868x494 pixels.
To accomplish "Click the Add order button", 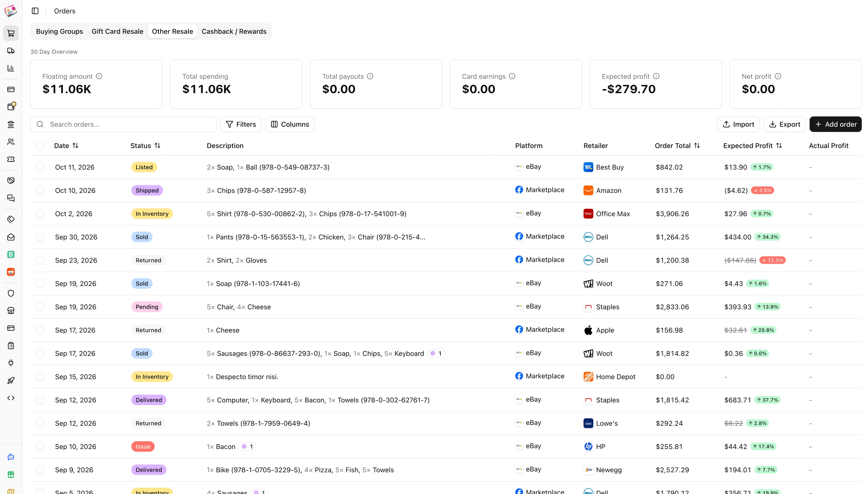I will coord(835,124).
